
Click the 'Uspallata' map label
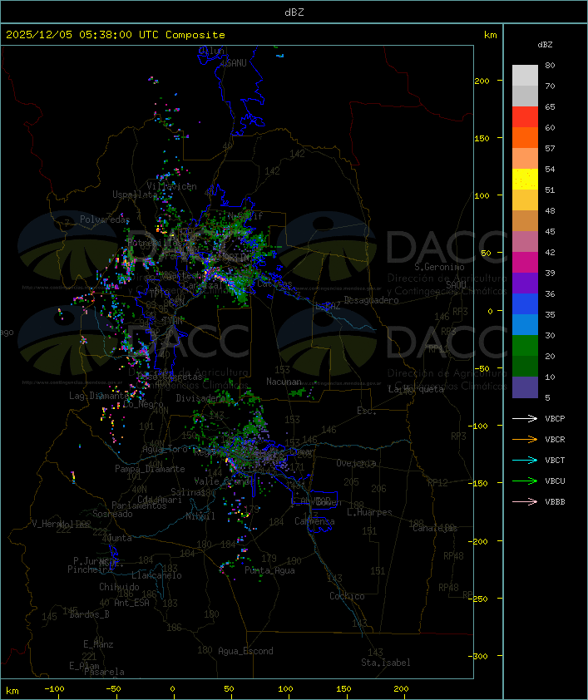click(135, 195)
